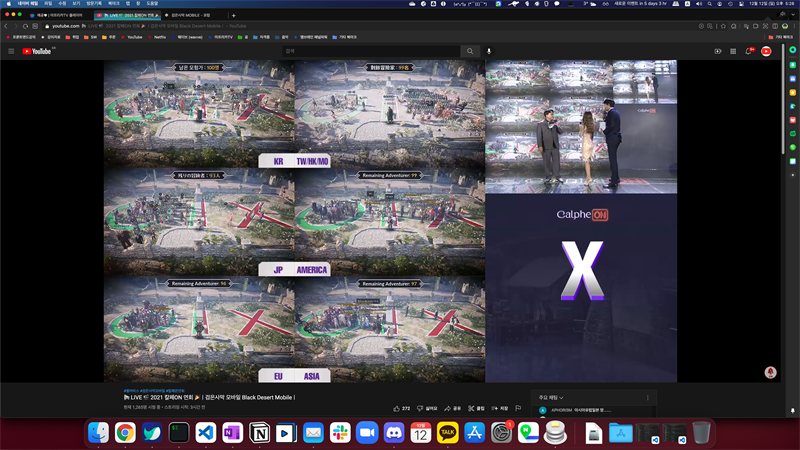Open the create video camera icon

click(x=718, y=51)
